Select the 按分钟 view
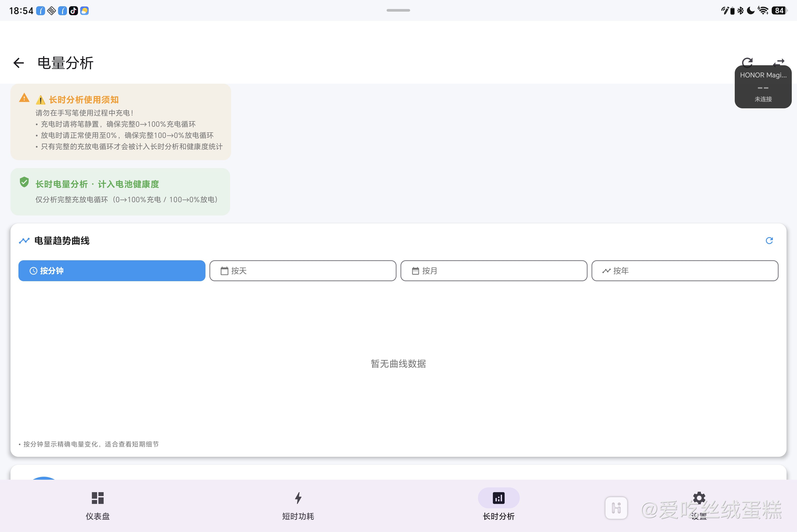Image resolution: width=797 pixels, height=532 pixels. tap(112, 271)
